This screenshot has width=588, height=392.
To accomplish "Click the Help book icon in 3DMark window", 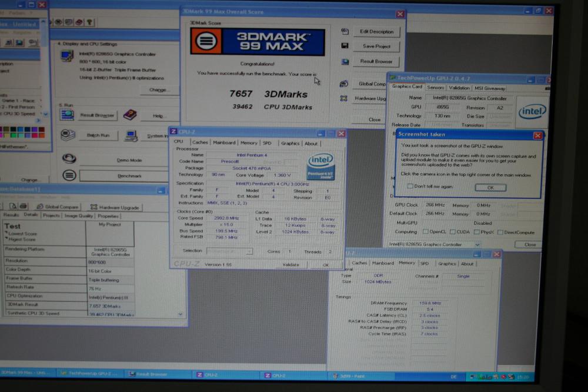I will (130, 115).
